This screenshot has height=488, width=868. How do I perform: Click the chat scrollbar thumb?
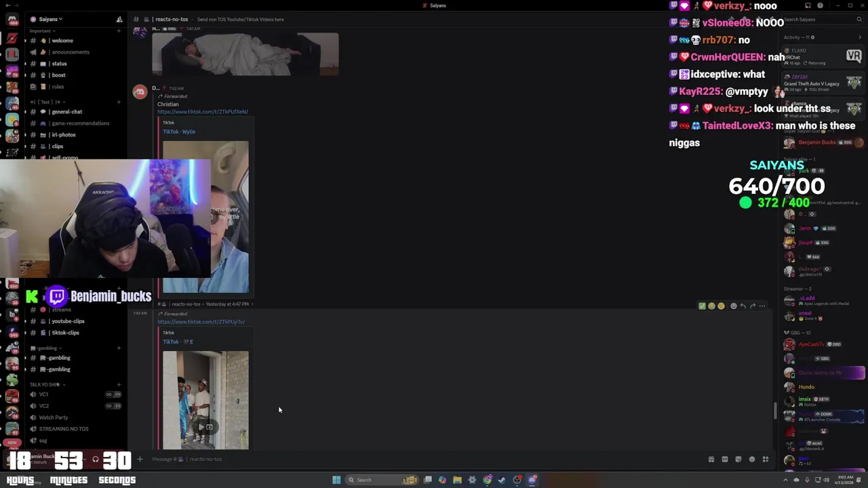point(775,411)
